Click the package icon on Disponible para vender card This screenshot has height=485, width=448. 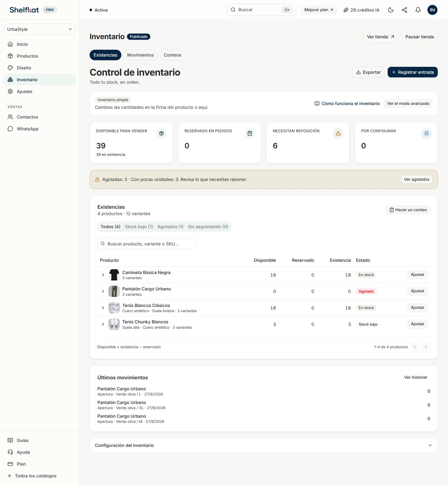coord(162,133)
